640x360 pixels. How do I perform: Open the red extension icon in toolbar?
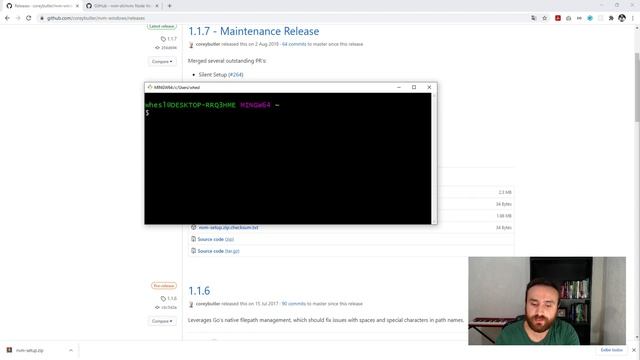click(x=558, y=18)
